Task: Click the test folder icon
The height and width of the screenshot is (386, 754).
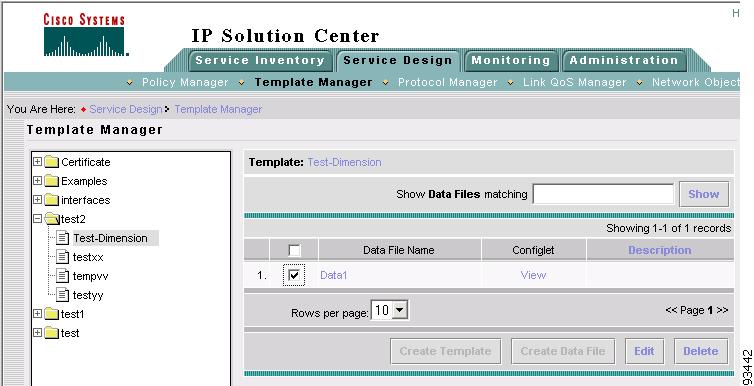Action: pos(51,333)
